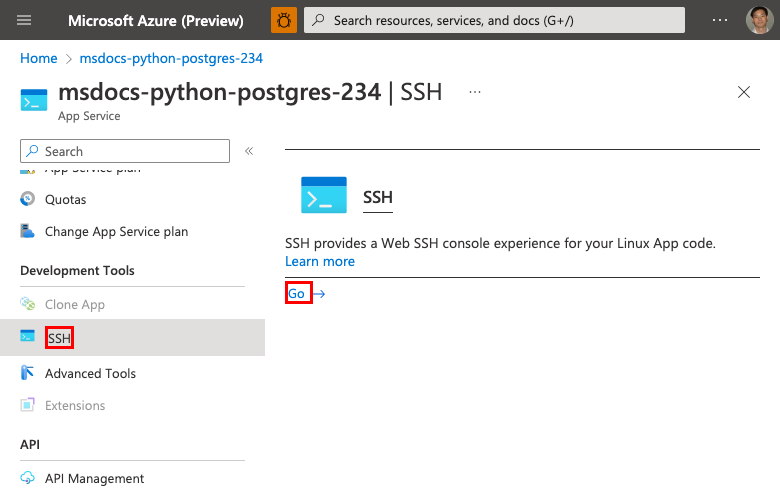Open the Clone App menu item
780x500 pixels.
(x=75, y=304)
